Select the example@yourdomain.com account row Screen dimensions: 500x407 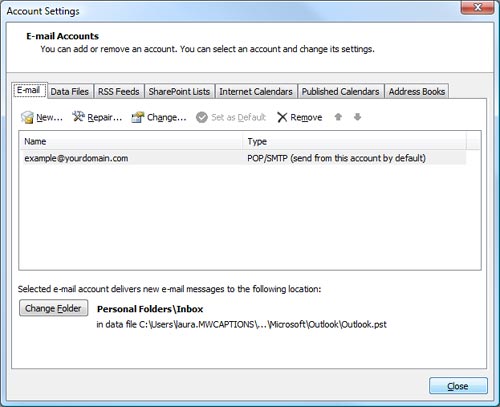click(243, 158)
